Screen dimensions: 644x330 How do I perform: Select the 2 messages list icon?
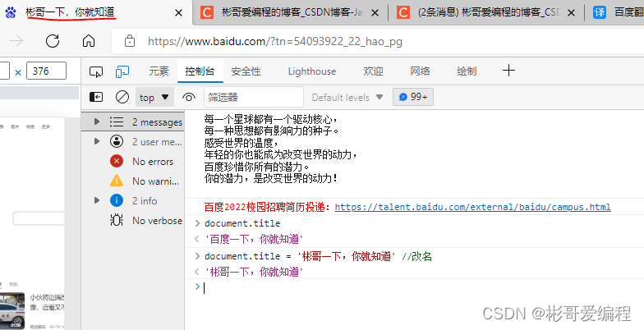pos(117,121)
